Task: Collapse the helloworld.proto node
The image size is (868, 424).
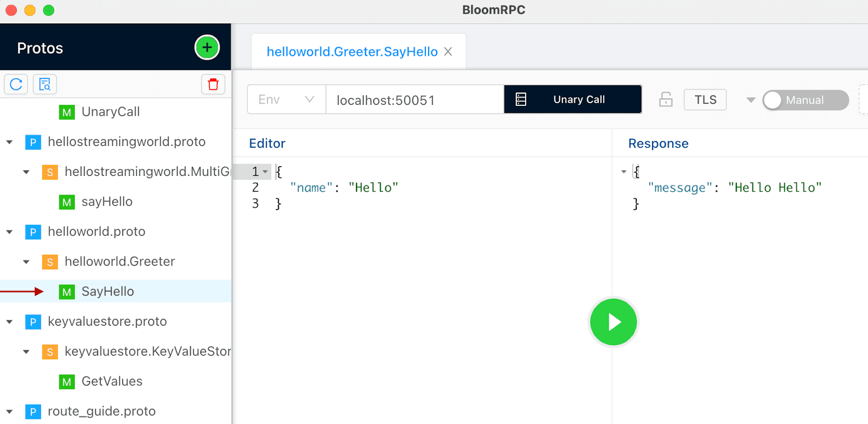Action: 9,232
